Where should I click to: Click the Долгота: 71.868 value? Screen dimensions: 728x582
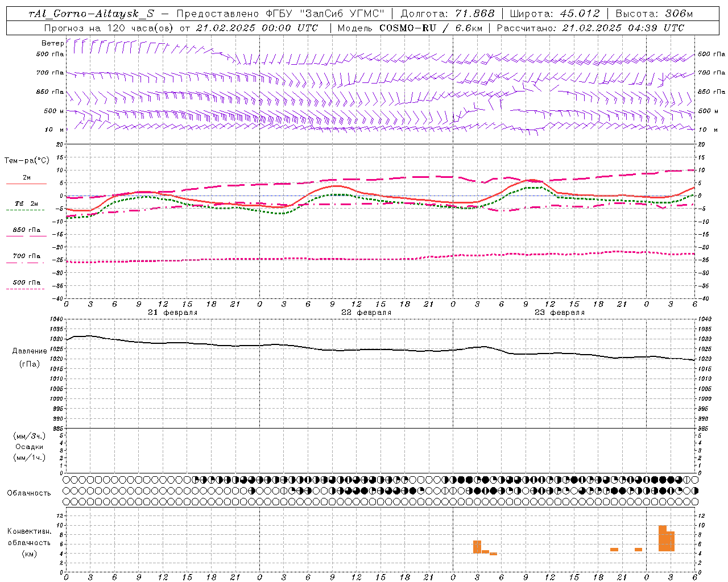coord(448,14)
